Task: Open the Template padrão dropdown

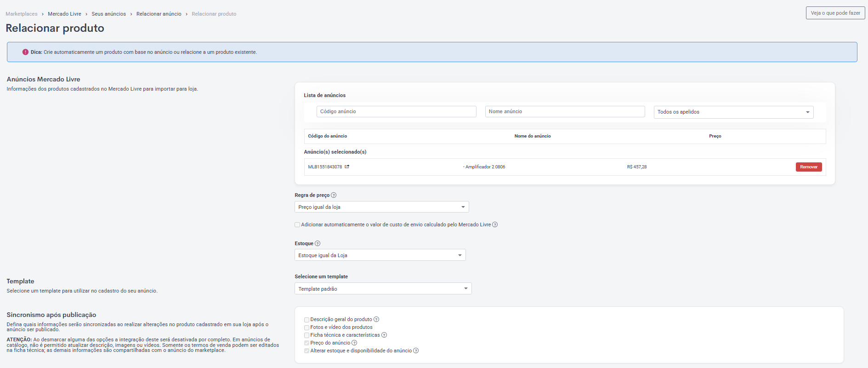Action: pyautogui.click(x=383, y=289)
